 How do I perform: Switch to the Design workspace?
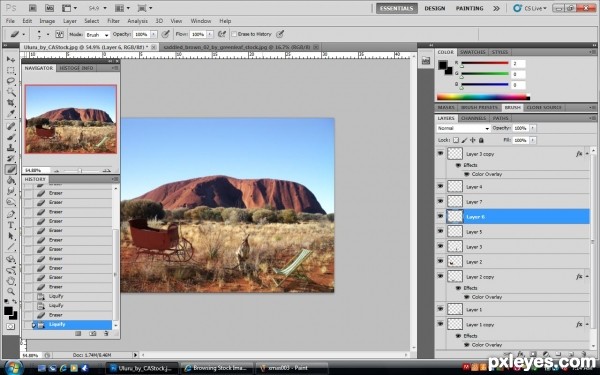[435, 8]
